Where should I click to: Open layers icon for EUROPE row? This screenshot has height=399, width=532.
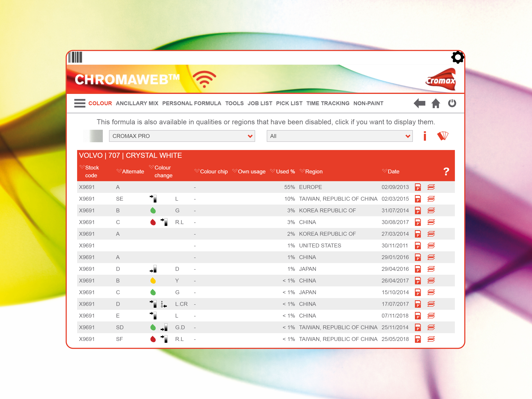click(431, 187)
